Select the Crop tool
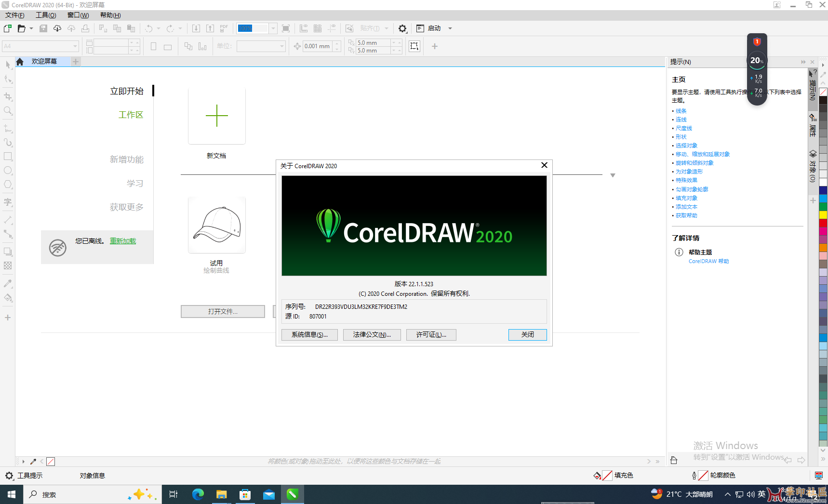This screenshot has height=504, width=828. (8, 96)
